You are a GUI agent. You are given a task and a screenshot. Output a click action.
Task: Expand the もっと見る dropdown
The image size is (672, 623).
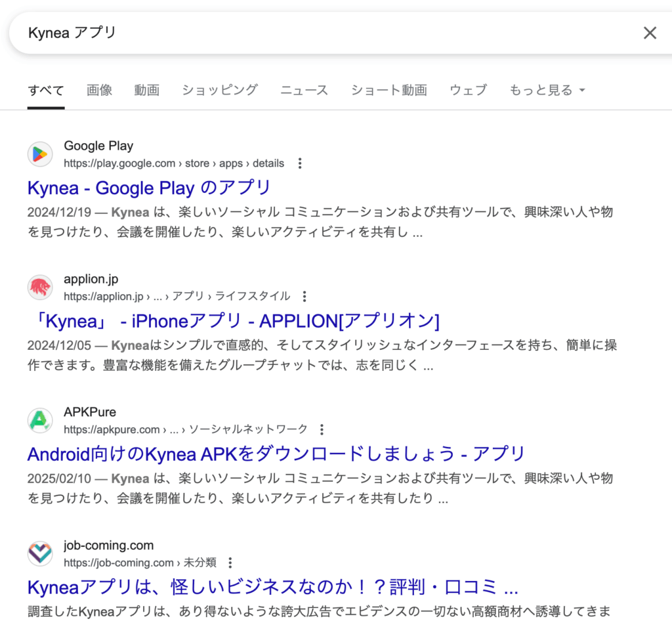click(547, 90)
